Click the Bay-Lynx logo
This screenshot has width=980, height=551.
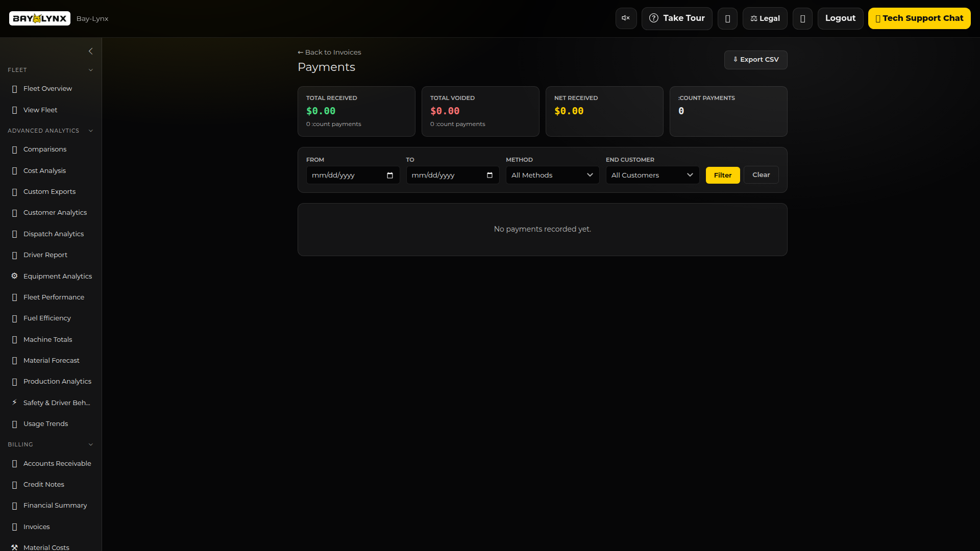click(x=40, y=18)
